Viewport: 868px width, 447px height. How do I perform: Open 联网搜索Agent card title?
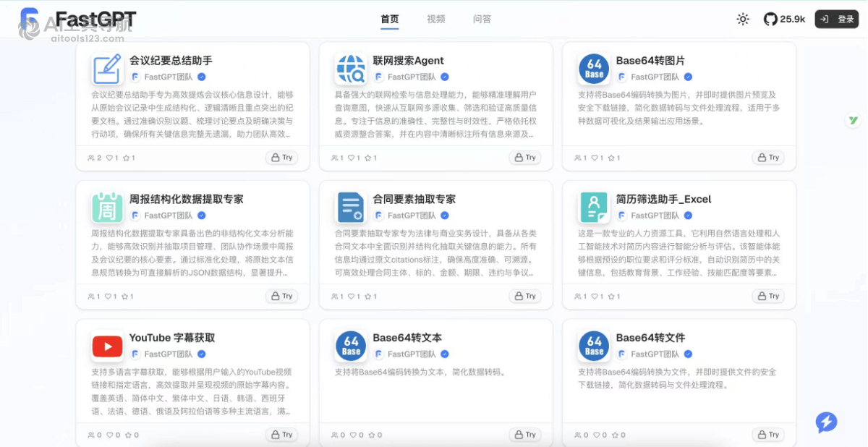[409, 61]
